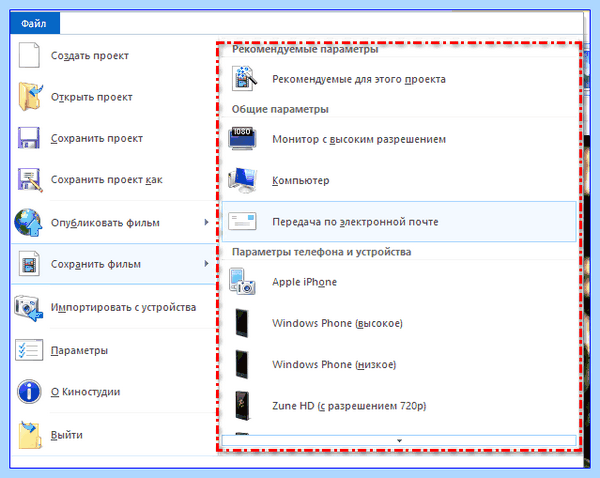This screenshot has width=600, height=478.
Task: Choose the Монитор с высоким разрешением entry
Action: tap(399, 139)
